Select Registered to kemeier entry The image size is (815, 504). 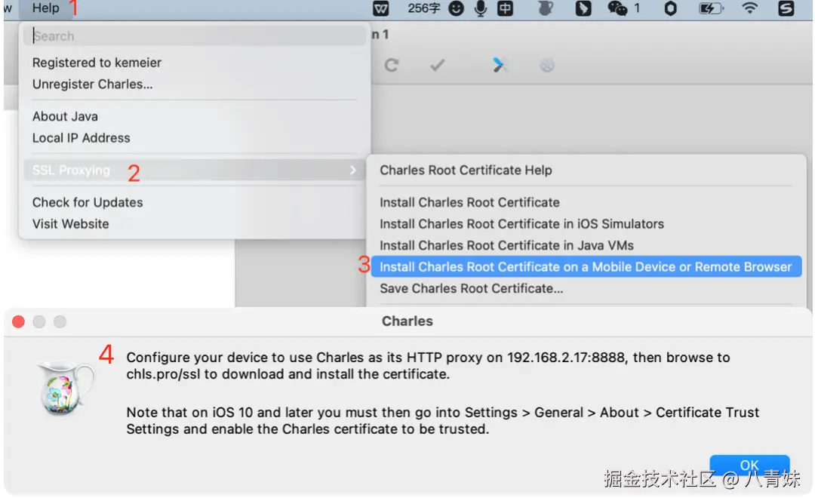[97, 63]
